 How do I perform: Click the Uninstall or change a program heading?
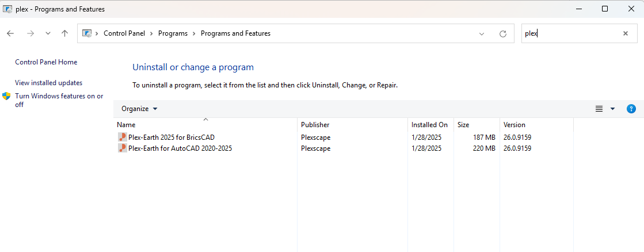(x=193, y=67)
